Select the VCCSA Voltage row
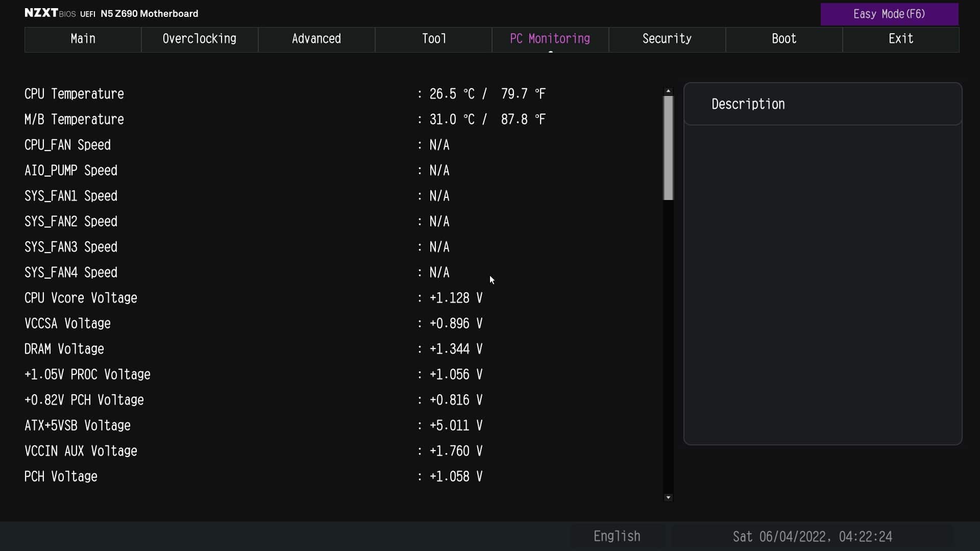The image size is (980, 551). [342, 323]
